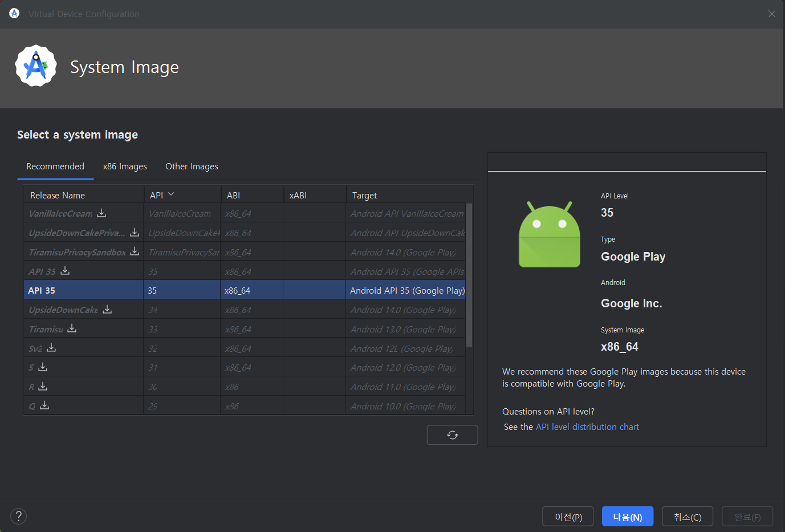Sort by the API column arrow
The width and height of the screenshot is (785, 532).
click(171, 194)
